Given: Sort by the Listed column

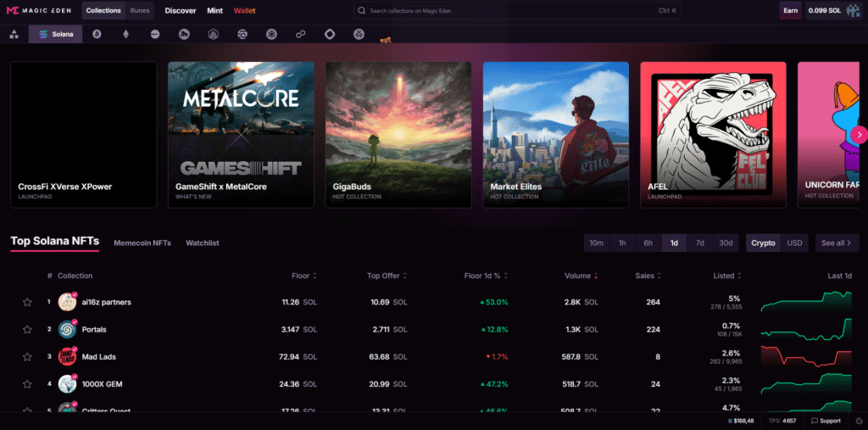Looking at the screenshot, I should (x=728, y=276).
